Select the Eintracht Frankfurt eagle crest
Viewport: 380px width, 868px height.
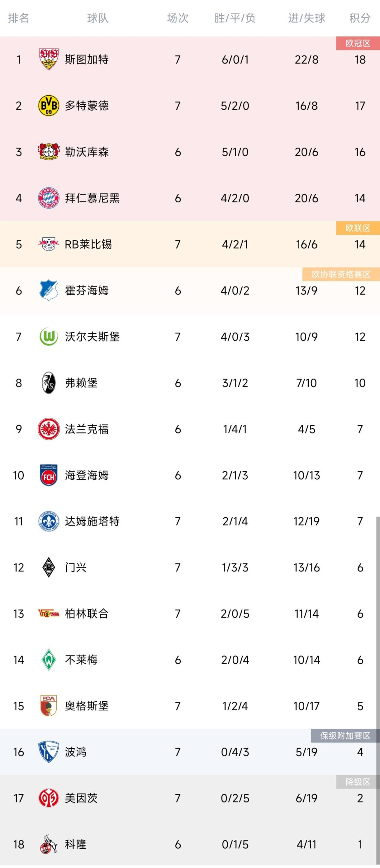coord(48,429)
